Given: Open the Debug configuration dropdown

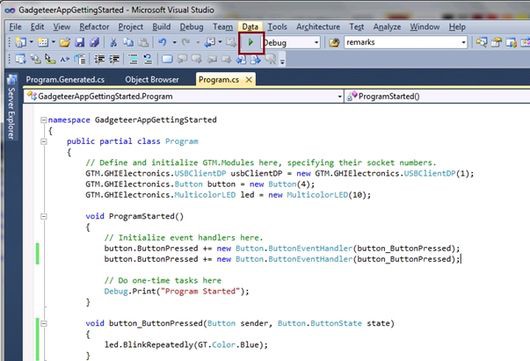Looking at the screenshot, I should 316,43.
